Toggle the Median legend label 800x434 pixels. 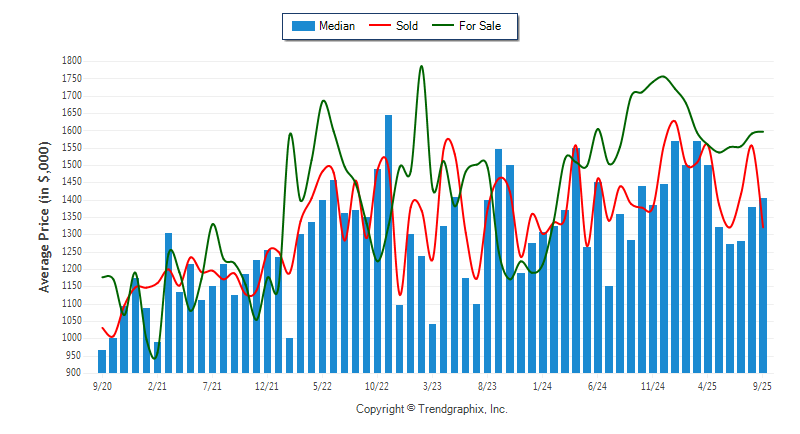coord(336,26)
